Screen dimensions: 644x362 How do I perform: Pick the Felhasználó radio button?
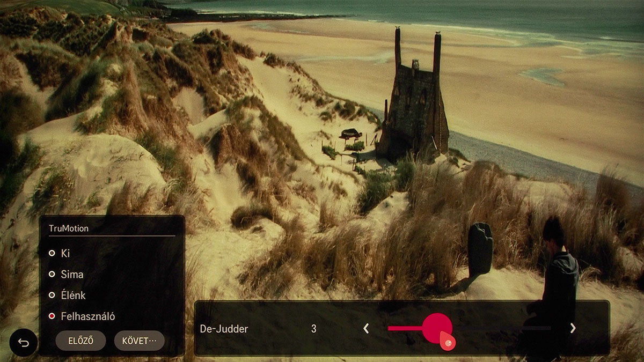[52, 316]
